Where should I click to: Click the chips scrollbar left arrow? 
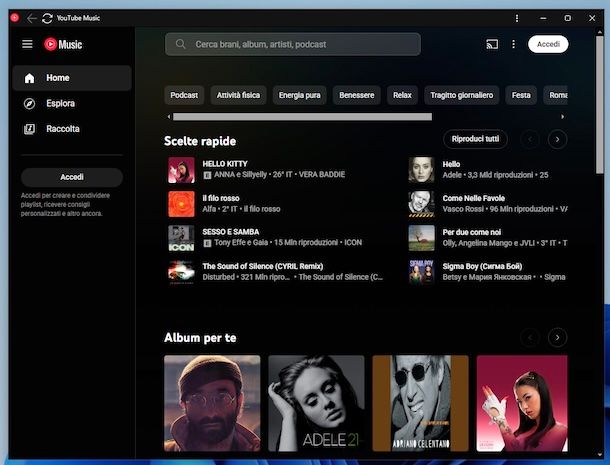168,117
